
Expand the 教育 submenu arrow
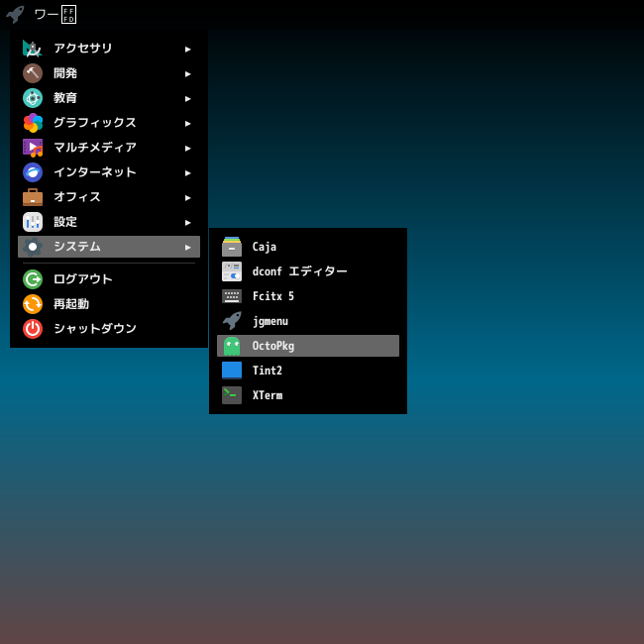click(x=187, y=98)
